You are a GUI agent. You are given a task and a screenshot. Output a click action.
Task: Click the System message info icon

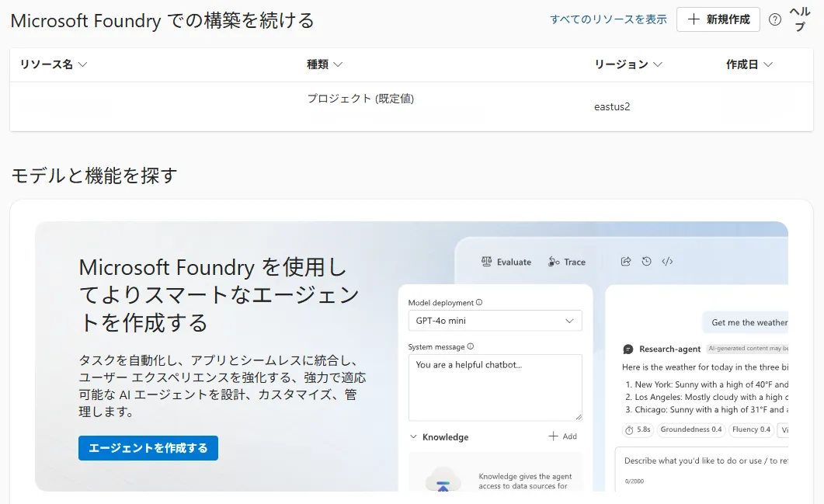tap(471, 346)
